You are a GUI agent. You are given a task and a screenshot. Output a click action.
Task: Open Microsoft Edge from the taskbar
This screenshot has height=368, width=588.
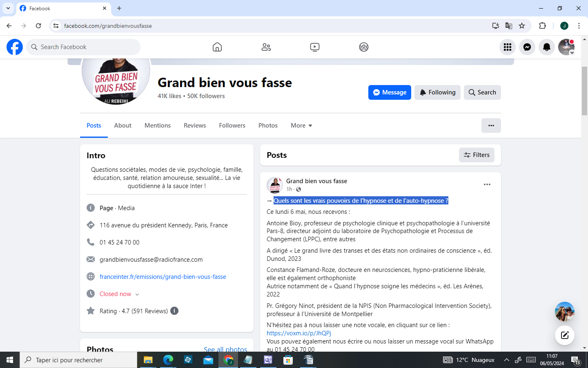(x=168, y=360)
